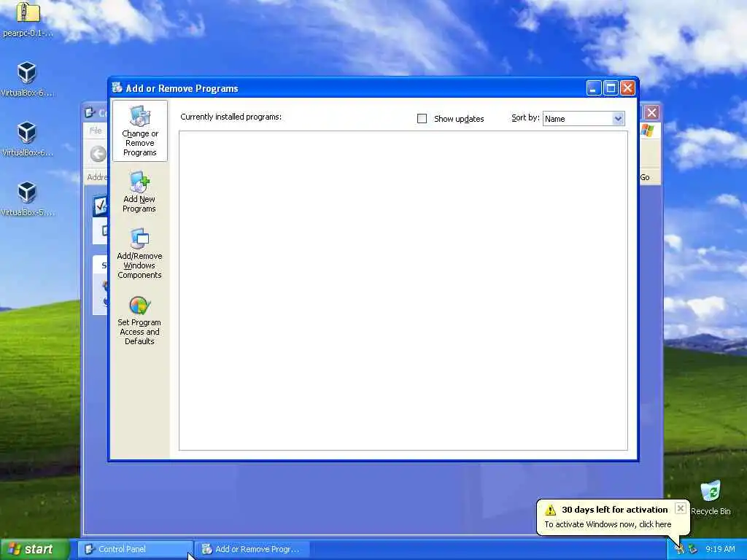Click the Add or Remove Programs title bar icon
This screenshot has height=560, width=747.
coord(117,87)
